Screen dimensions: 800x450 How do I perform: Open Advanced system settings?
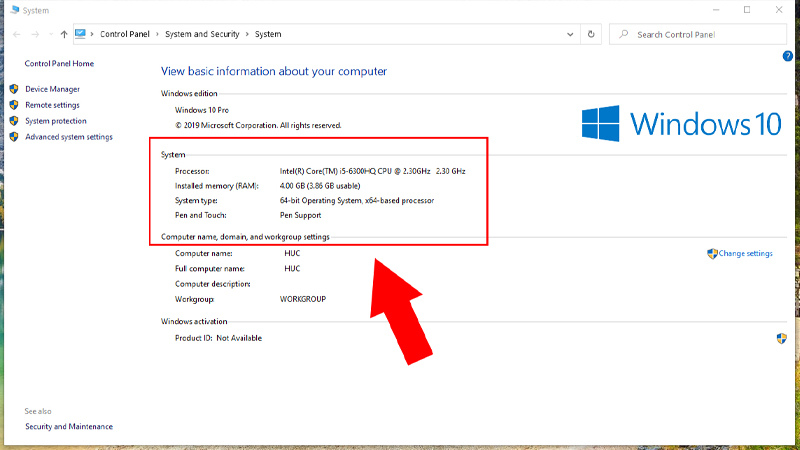click(68, 137)
